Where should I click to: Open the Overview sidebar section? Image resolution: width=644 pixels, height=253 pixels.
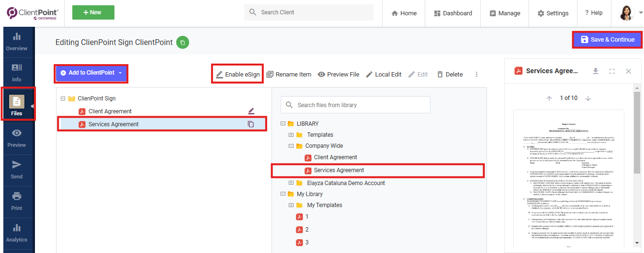click(x=17, y=42)
